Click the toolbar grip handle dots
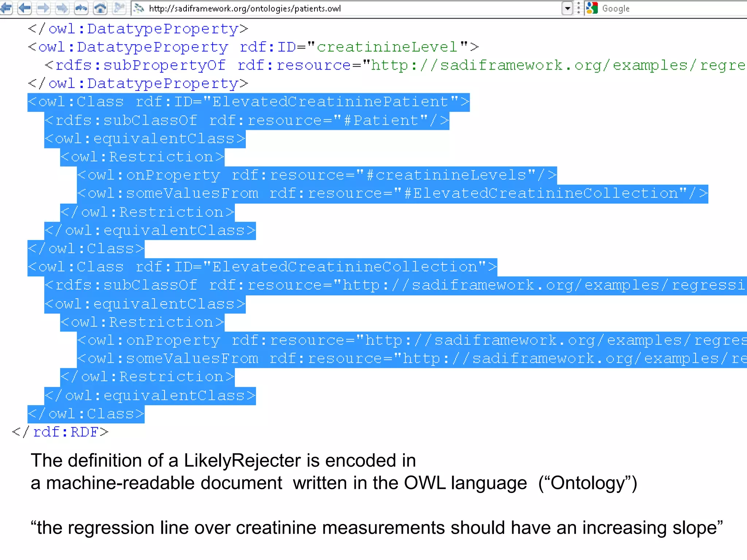747x560 pixels. click(x=578, y=8)
